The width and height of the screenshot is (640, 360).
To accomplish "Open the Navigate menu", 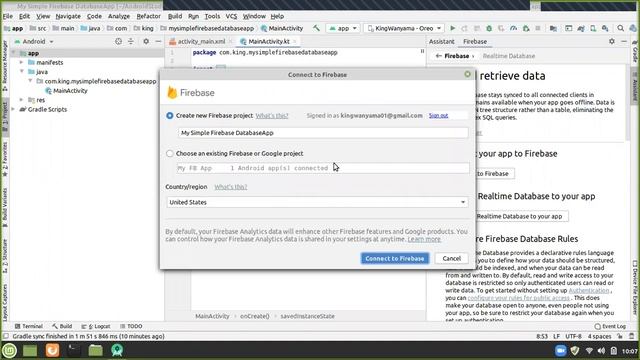I will [68, 16].
